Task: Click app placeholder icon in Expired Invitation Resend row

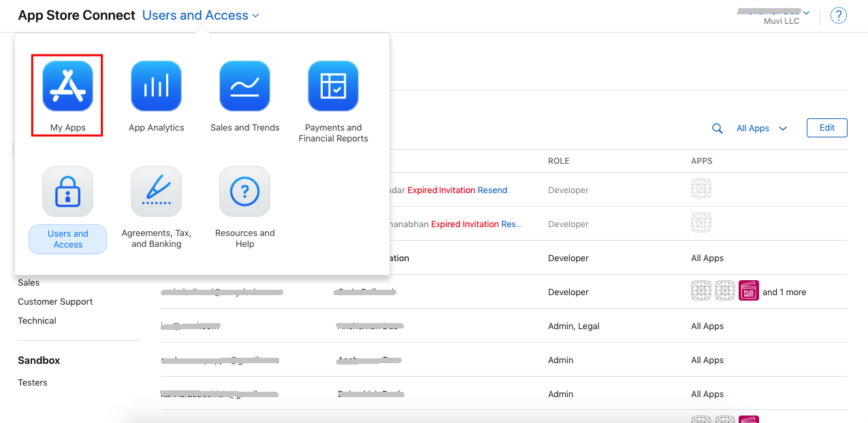Action: (701, 189)
